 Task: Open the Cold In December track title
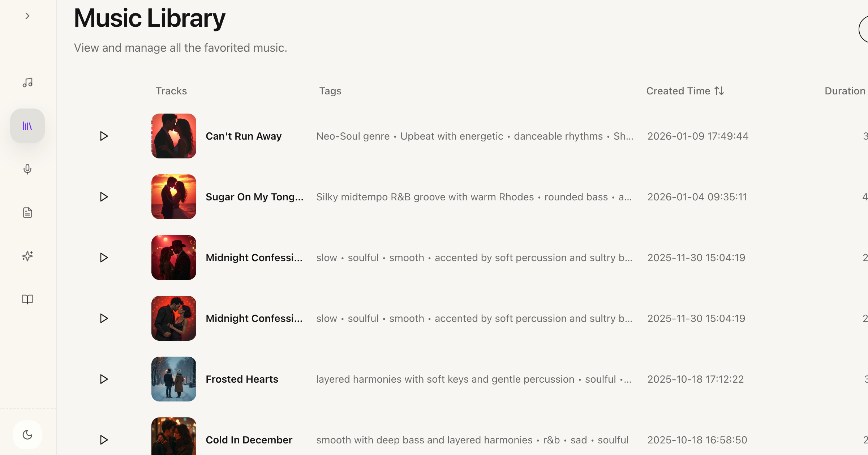[x=249, y=440]
